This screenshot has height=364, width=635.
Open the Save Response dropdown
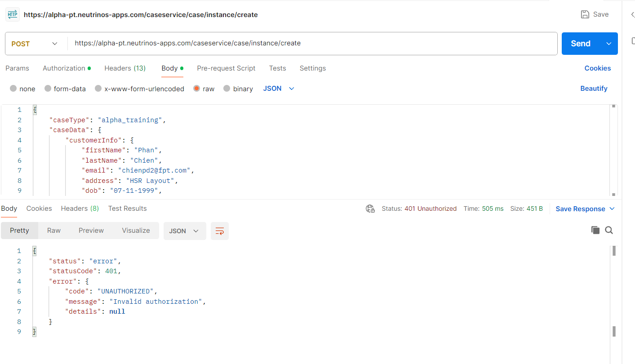pyautogui.click(x=585, y=209)
